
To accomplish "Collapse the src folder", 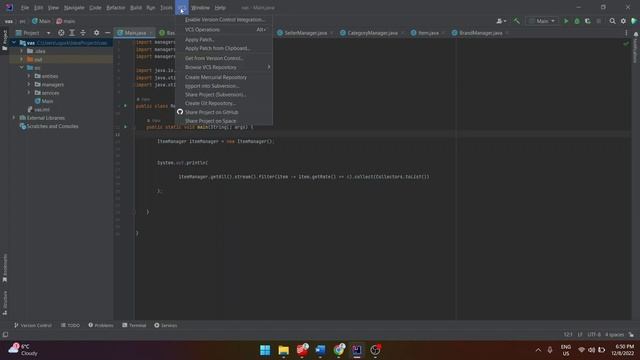I will (x=22, y=68).
